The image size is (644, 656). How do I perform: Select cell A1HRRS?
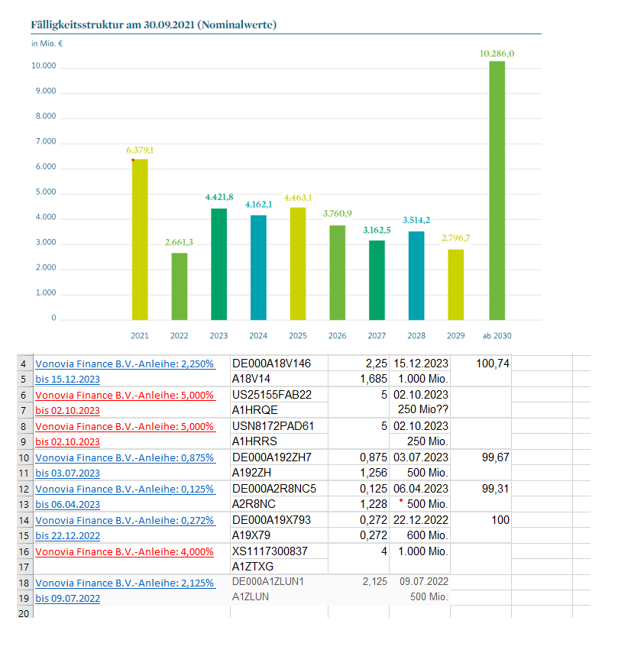279,441
